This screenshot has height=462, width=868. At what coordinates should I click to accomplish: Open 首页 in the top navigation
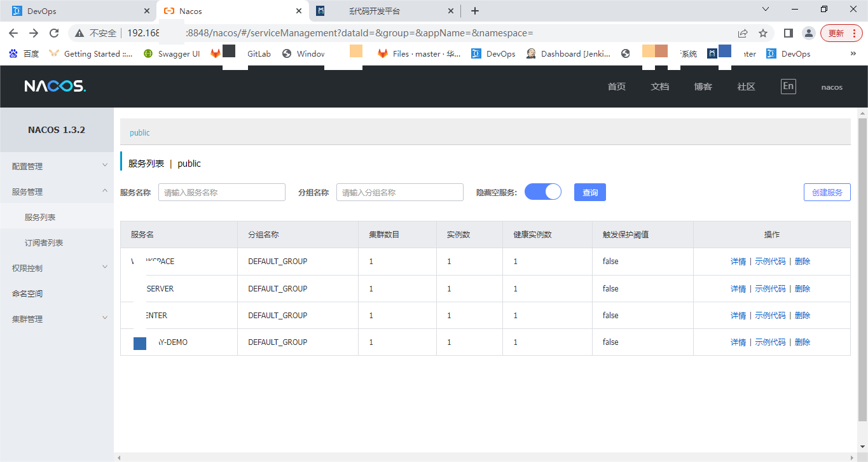pyautogui.click(x=617, y=87)
